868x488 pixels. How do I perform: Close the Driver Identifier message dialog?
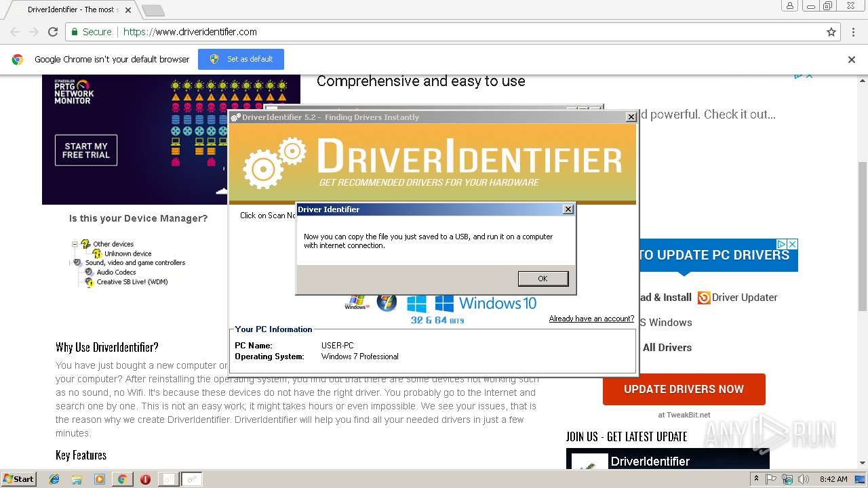568,209
